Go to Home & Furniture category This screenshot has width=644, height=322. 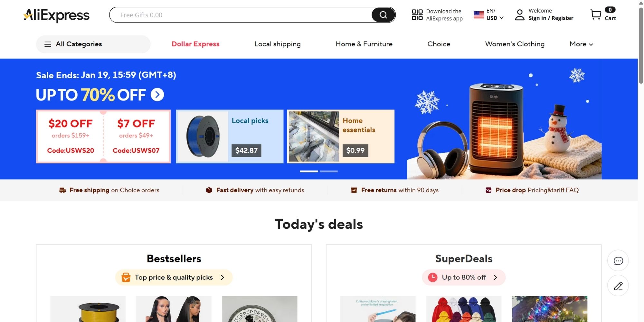click(x=364, y=44)
